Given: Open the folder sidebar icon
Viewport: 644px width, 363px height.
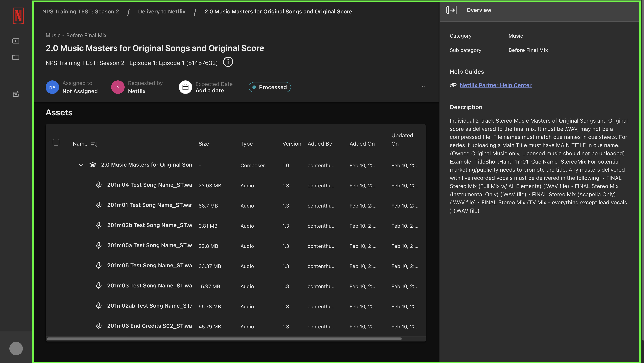Looking at the screenshot, I should (16, 57).
